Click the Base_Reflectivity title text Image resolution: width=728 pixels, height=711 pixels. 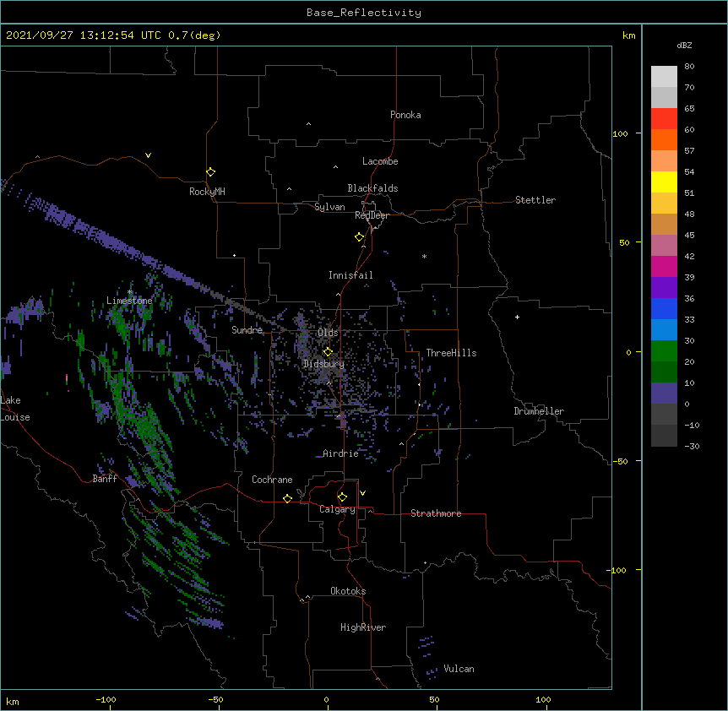click(364, 13)
